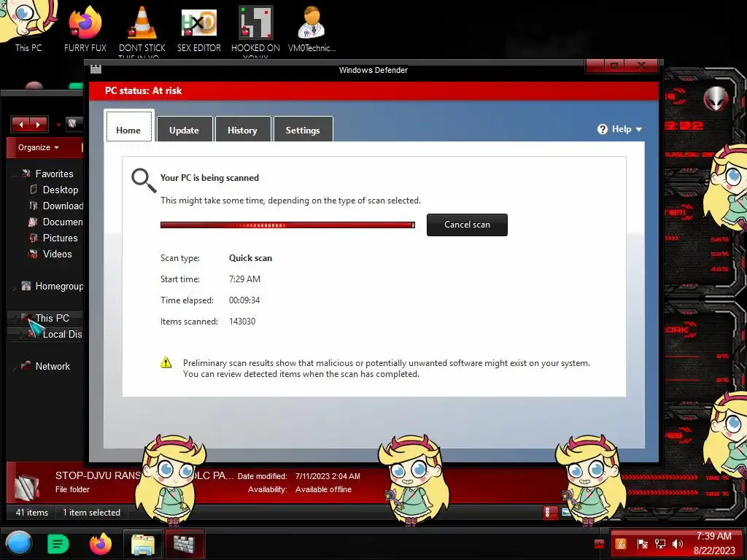Click the yellow warning triangle icon
Viewport: 747px width, 560px height.
[x=166, y=362]
